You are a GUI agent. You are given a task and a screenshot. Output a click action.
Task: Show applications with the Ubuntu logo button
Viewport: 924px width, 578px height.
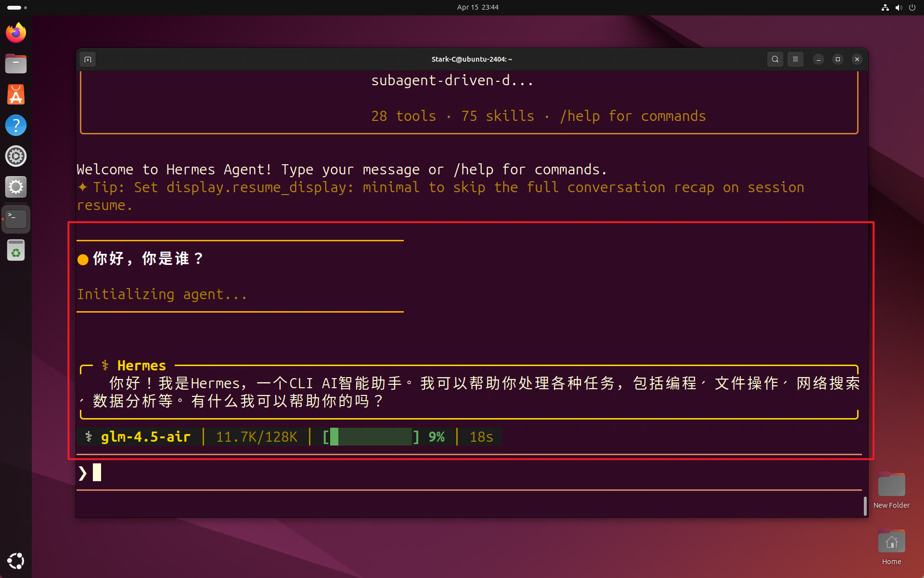coord(16,561)
